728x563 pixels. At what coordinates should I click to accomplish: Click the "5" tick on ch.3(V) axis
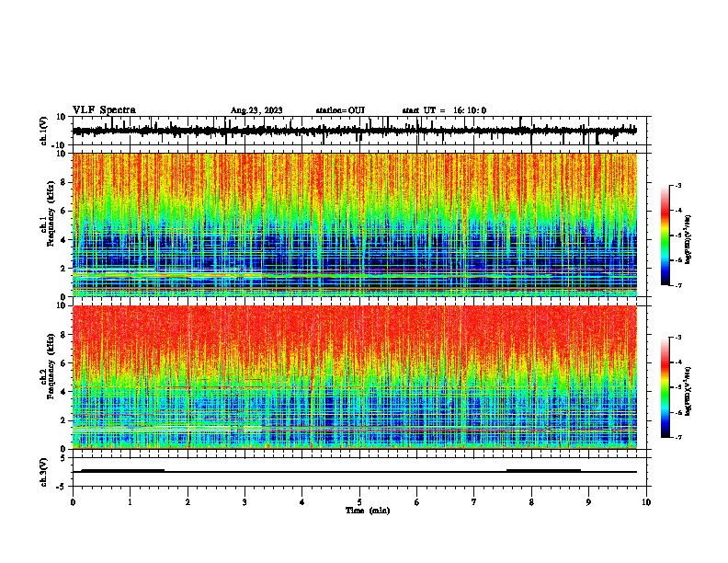(63, 457)
